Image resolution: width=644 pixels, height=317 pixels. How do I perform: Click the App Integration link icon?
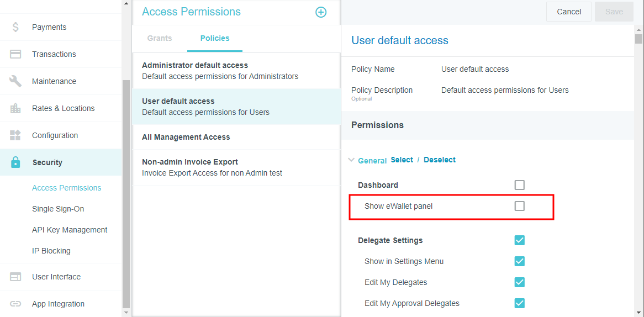pyautogui.click(x=15, y=304)
